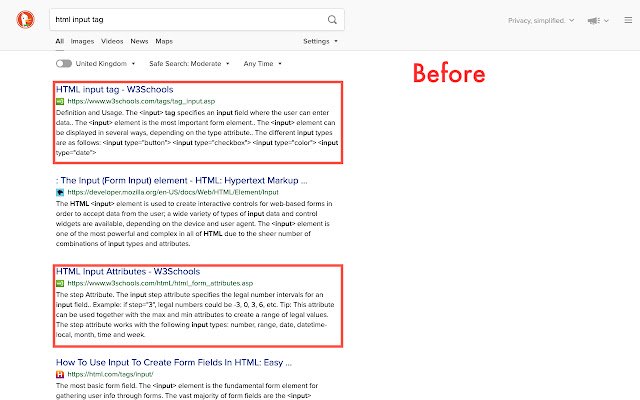Viewport: 640px width, 400px height.
Task: Click the W3Schools favicon for tag_input result
Action: click(60, 101)
